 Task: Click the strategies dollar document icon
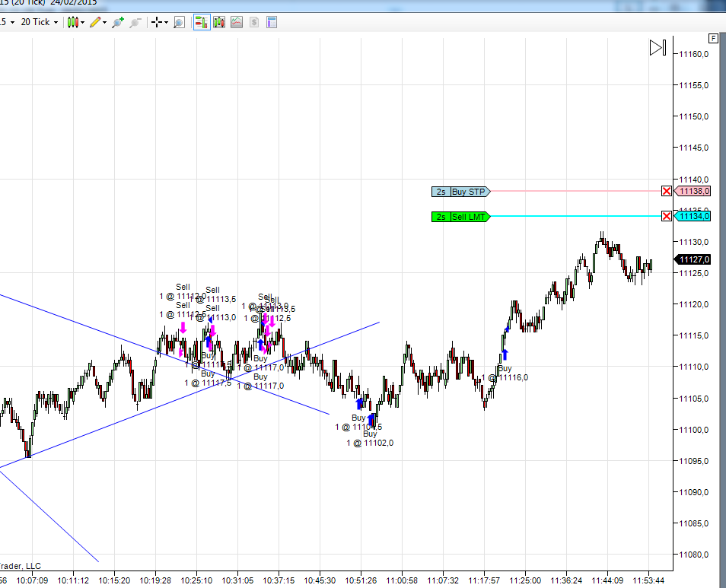(253, 22)
